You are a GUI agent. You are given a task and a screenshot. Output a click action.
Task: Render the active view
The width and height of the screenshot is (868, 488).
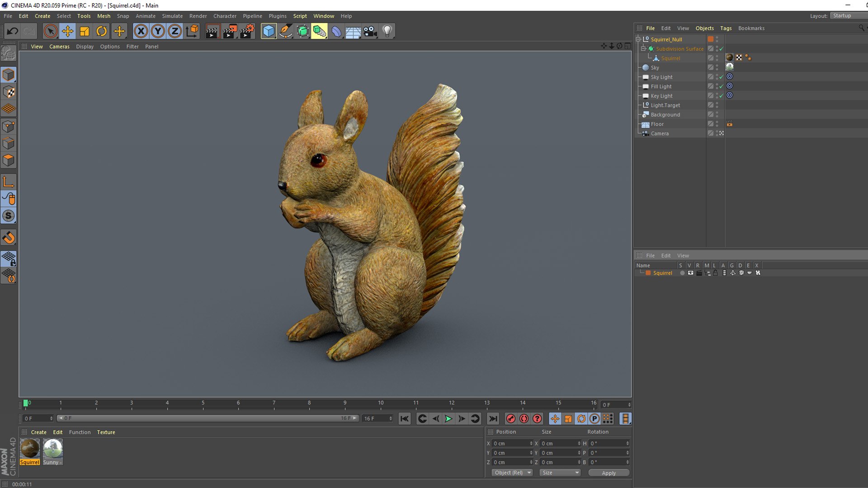point(212,31)
